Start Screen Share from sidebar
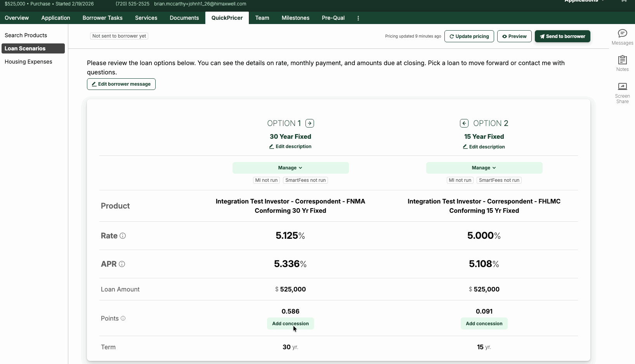Viewport: 635px width, 364px height. (x=622, y=86)
